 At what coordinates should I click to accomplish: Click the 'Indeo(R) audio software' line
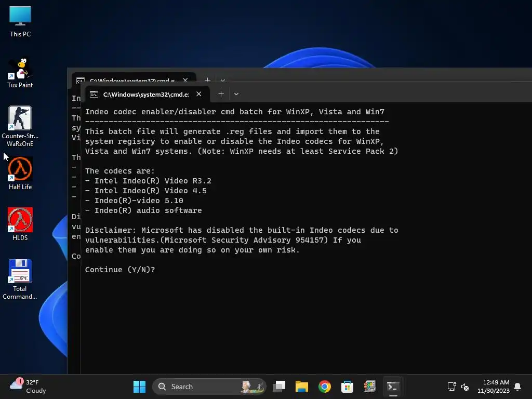point(143,210)
